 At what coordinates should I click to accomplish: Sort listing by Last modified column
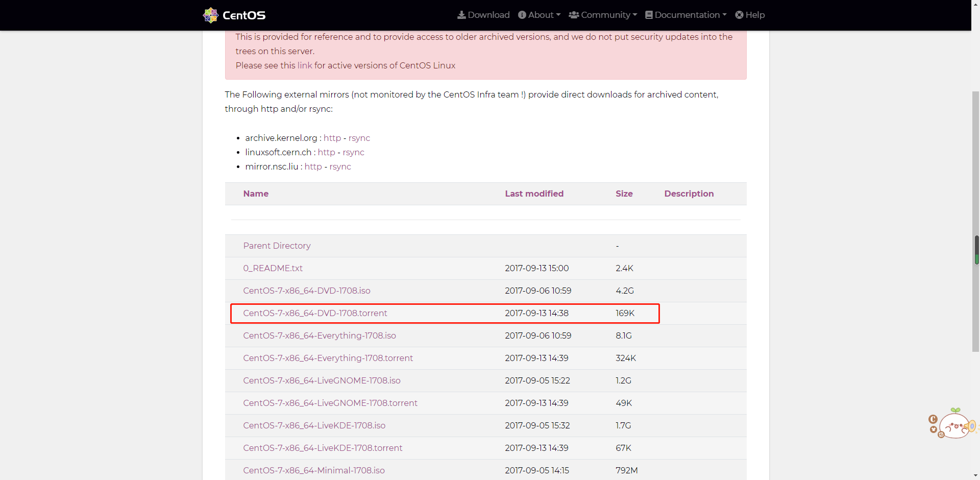pyautogui.click(x=534, y=194)
